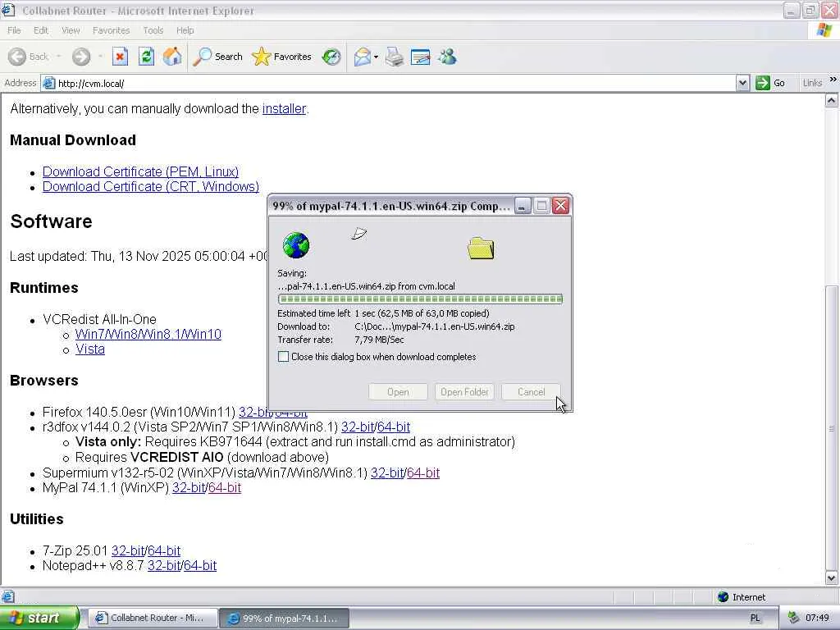Open the Windows start button
Image resolution: width=840 pixels, height=630 pixels.
tap(39, 618)
